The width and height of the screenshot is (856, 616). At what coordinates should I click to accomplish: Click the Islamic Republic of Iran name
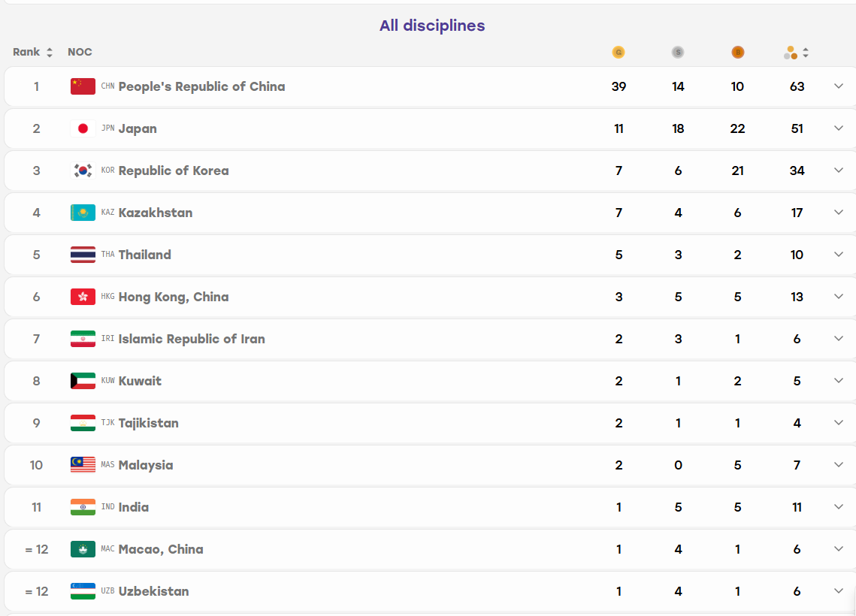[192, 339]
